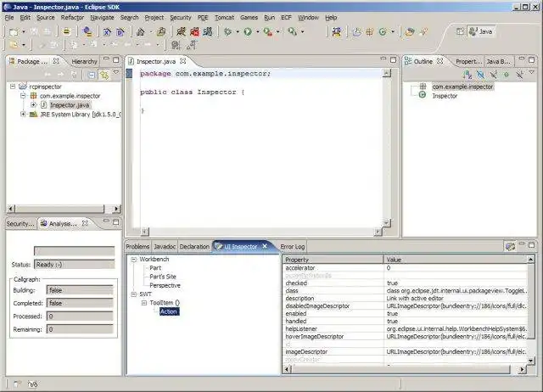543x392 pixels.
Task: Collapse the com.example.inspector package node
Action: 23,96
